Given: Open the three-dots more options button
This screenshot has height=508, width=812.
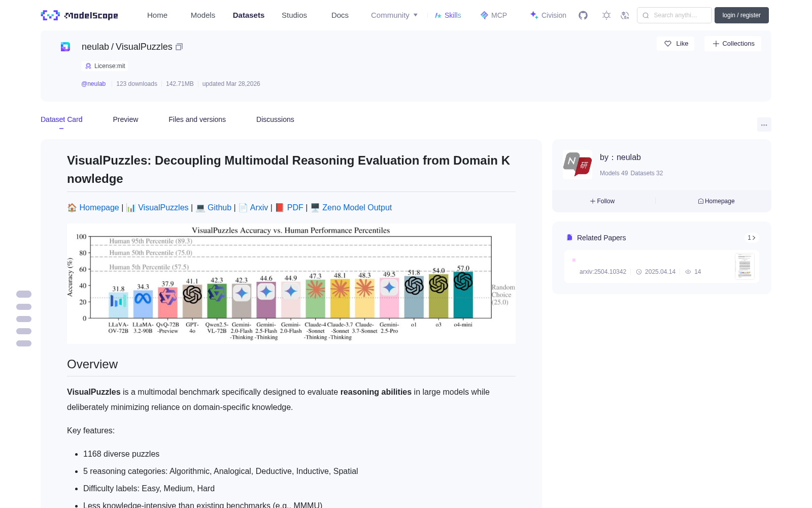Looking at the screenshot, I should tap(764, 124).
